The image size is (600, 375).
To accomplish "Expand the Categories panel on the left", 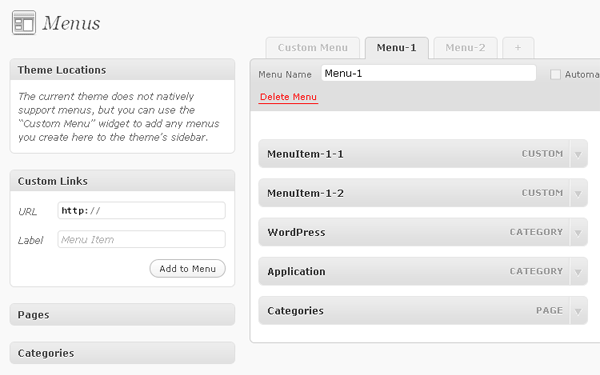I will tap(122, 353).
